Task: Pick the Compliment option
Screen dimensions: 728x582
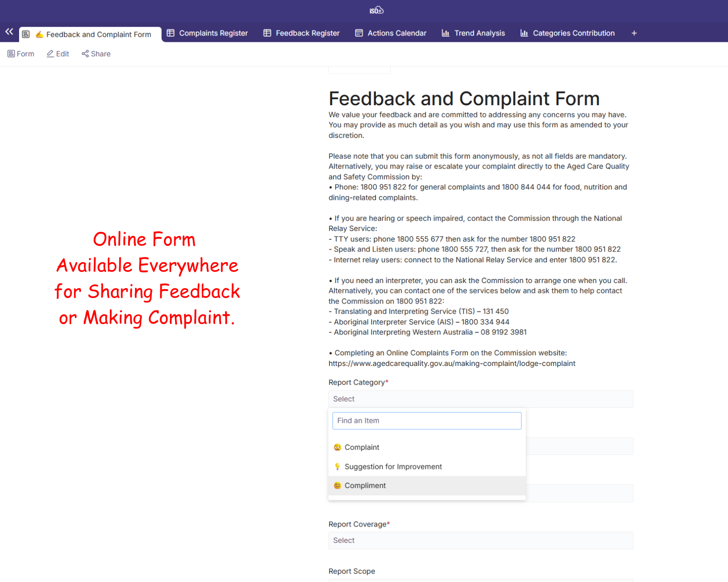Action: point(365,486)
